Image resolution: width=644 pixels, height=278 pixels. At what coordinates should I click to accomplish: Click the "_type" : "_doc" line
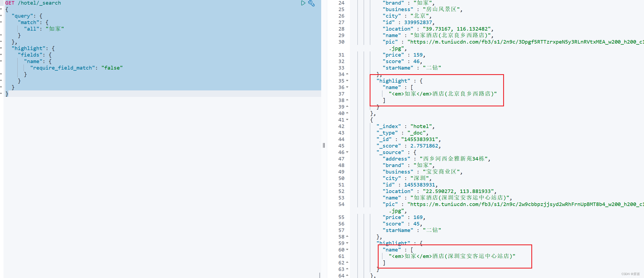(402, 133)
